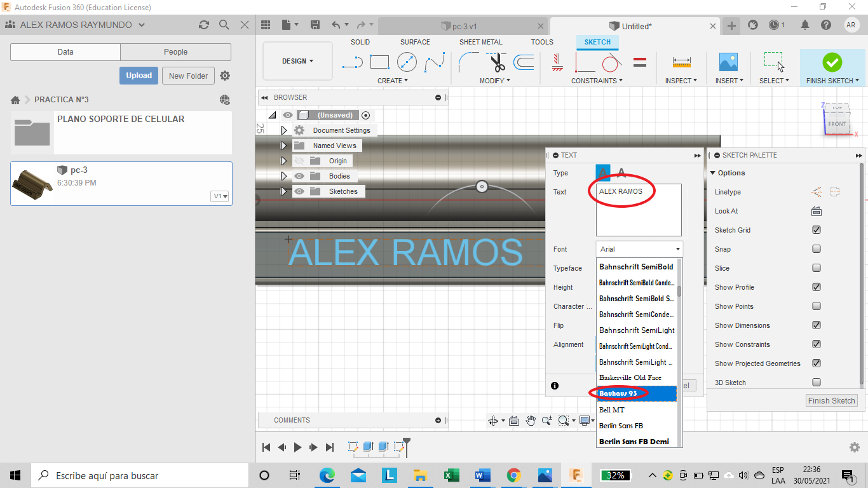Toggle the Show Dimensions checkbox
The width and height of the screenshot is (868, 488).
pyautogui.click(x=817, y=325)
